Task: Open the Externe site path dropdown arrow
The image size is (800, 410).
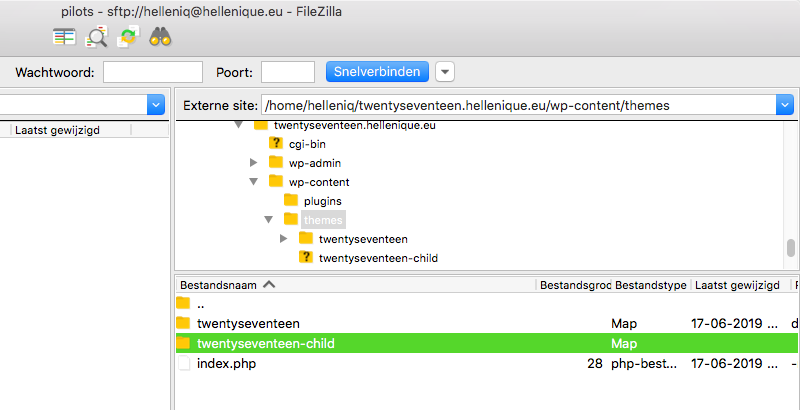Action: click(x=785, y=106)
